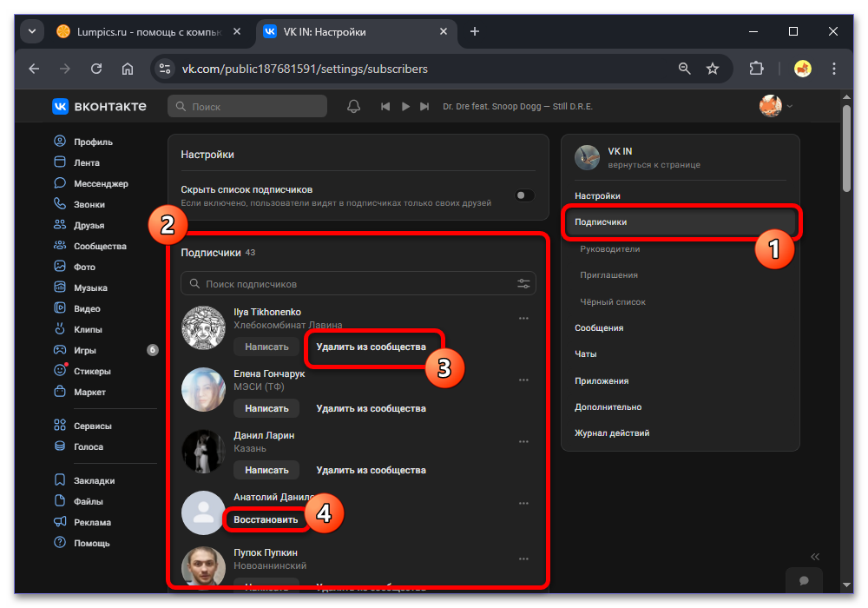Open chat bubble icon at bottom right
868x608 pixels.
pos(804,580)
